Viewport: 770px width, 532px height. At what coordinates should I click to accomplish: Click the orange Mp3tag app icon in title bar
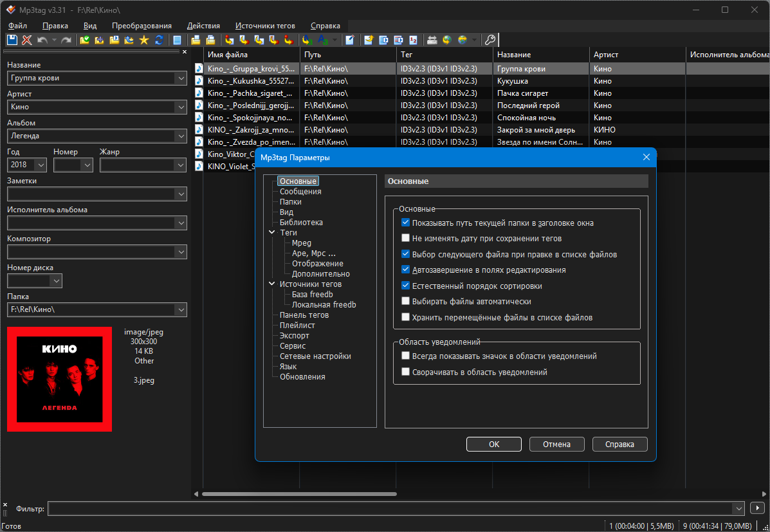[x=11, y=10]
